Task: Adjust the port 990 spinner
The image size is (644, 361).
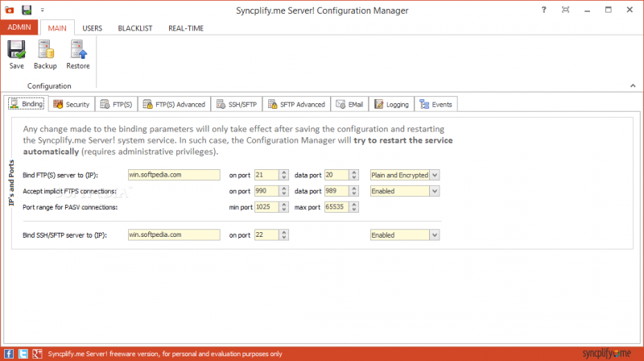Action: [284, 191]
